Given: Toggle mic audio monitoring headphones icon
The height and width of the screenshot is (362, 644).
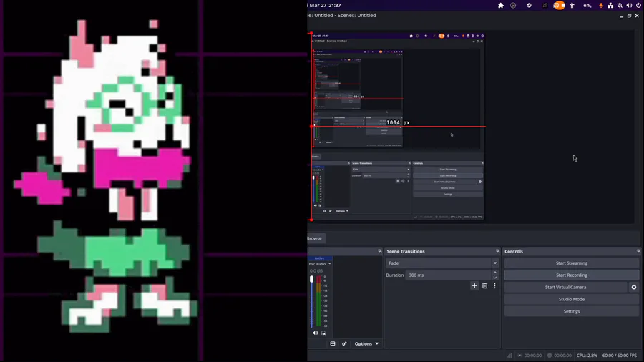Looking at the screenshot, I should coord(323,333).
